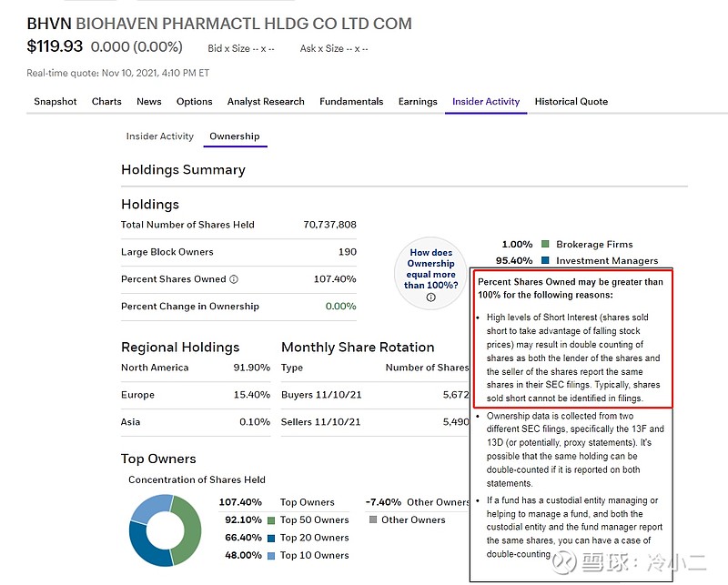This screenshot has width=728, height=585.
Task: Open the Snapshot tab
Action: click(x=56, y=102)
